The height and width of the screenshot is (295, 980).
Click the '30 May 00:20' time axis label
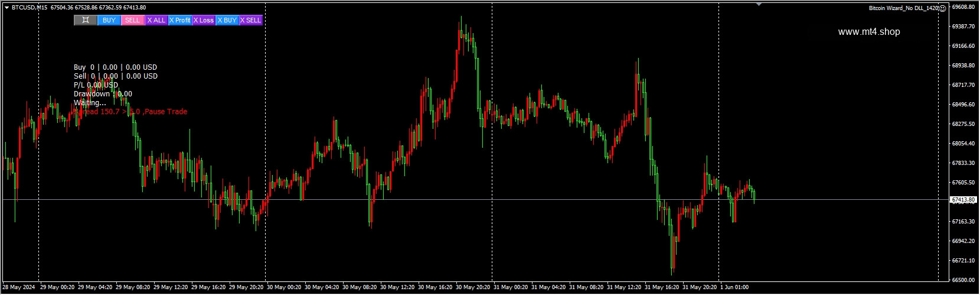(284, 287)
